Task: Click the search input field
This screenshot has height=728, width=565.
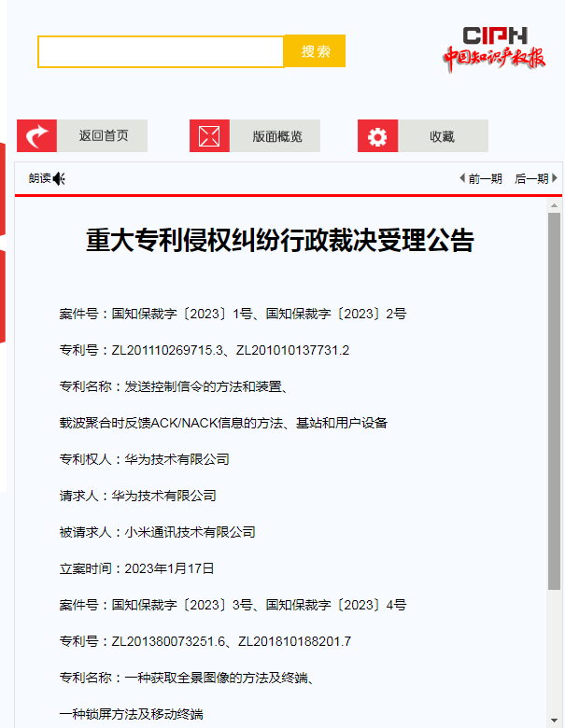Action: coord(161,51)
